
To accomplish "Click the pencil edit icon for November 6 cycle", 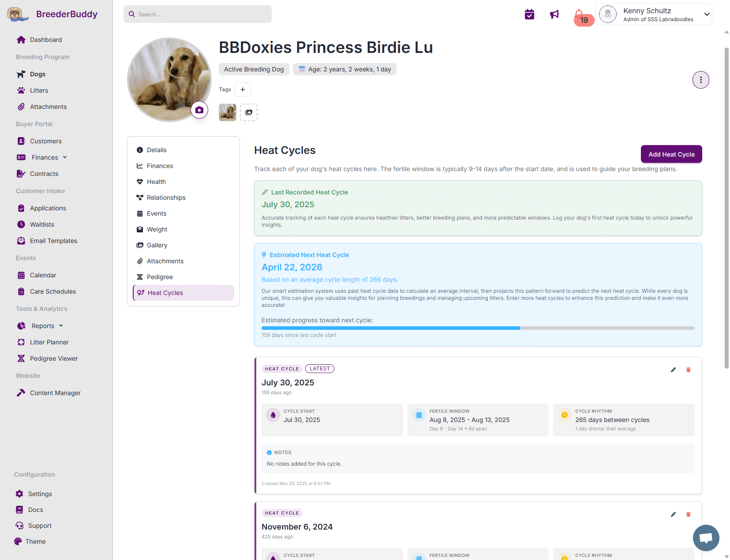I will 673,514.
